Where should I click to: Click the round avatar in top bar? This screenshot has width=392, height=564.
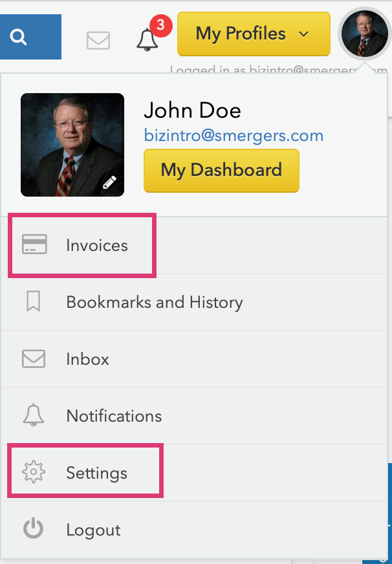tap(364, 33)
